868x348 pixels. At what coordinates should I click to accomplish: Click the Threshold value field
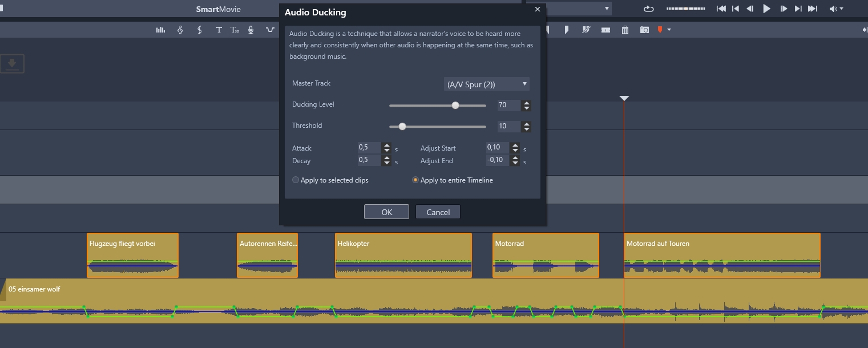coord(508,126)
